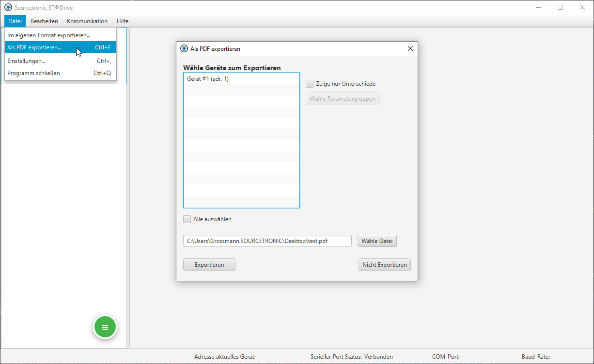
Task: Open the Bearbeiten menu
Action: pyautogui.click(x=44, y=21)
